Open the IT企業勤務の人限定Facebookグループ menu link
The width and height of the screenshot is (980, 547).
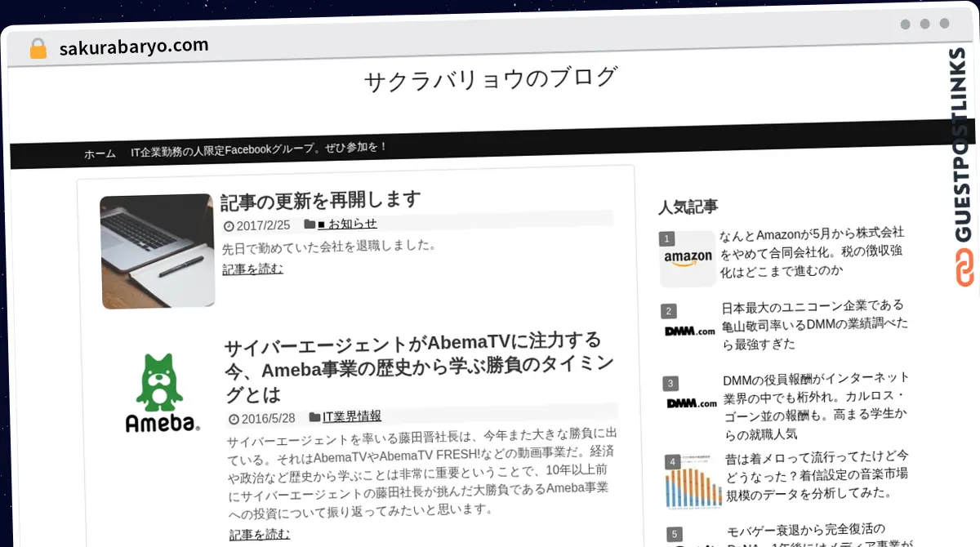tap(259, 149)
